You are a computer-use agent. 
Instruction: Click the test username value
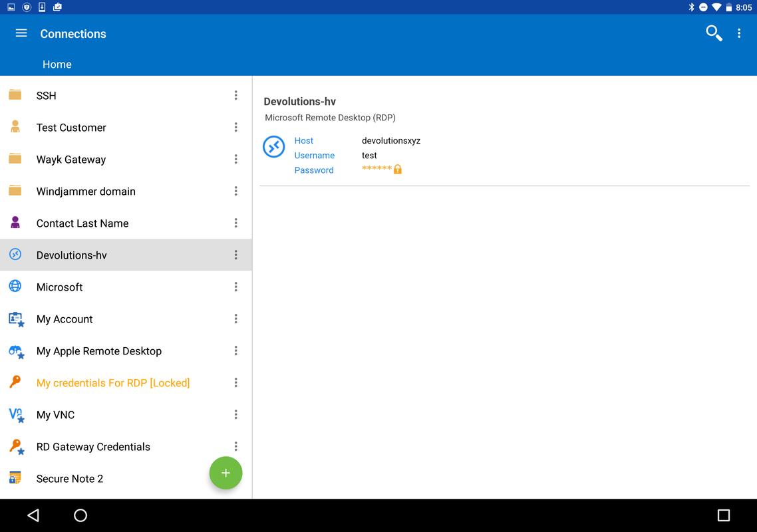(x=369, y=156)
